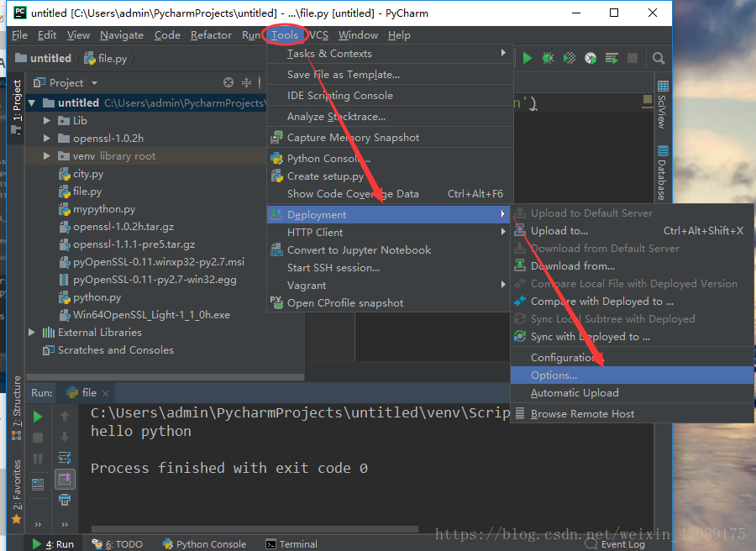Viewport: 756px width, 551px height.
Task: Select city.py in project tree
Action: [88, 174]
